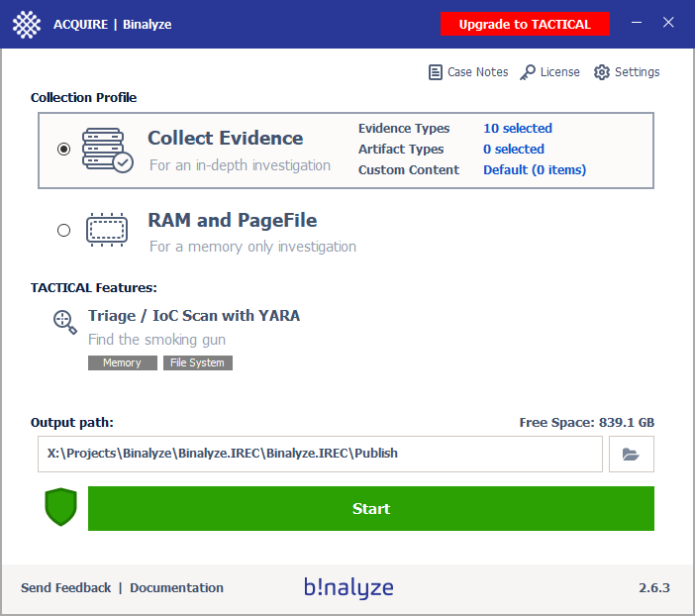Open the '10 selected' Evidence Types link

coord(517,129)
